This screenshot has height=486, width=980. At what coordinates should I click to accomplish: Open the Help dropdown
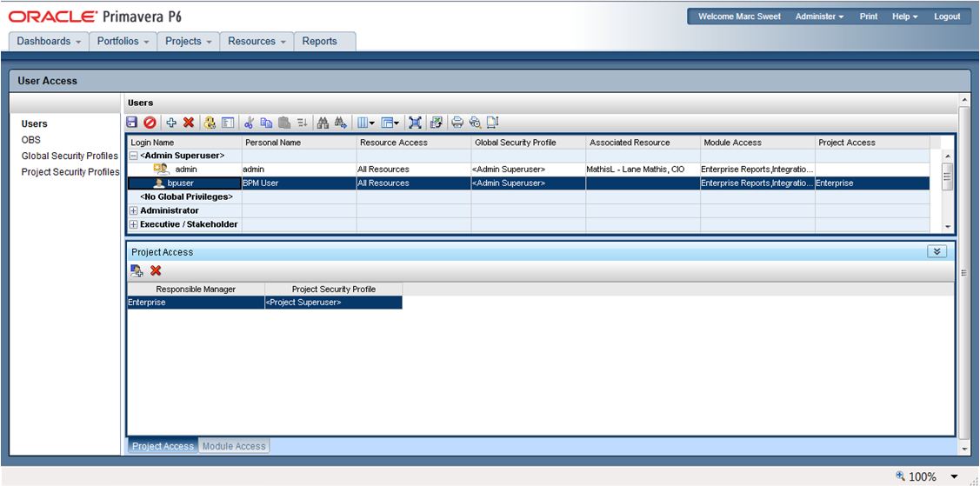point(905,17)
